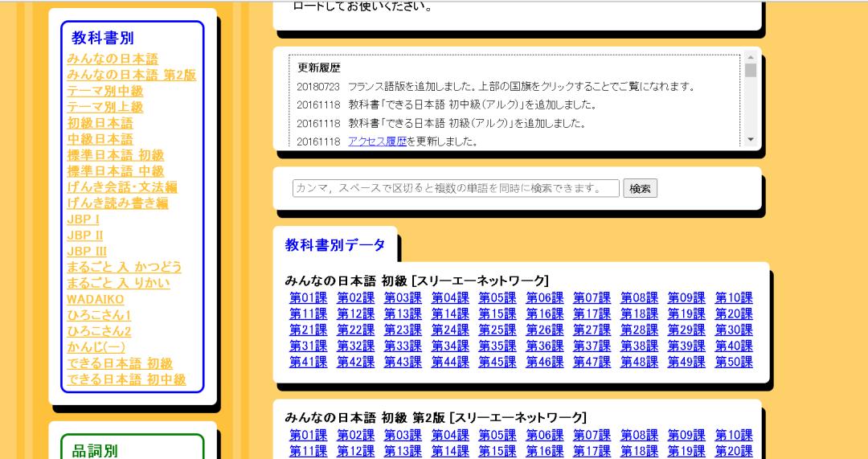Open 第25課 link
The height and width of the screenshot is (459, 868).
tap(497, 330)
